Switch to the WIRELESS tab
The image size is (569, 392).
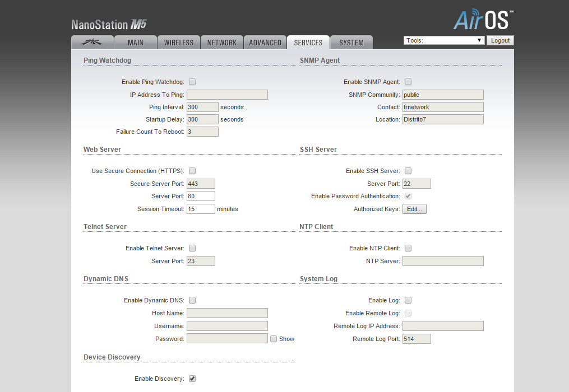tap(178, 43)
